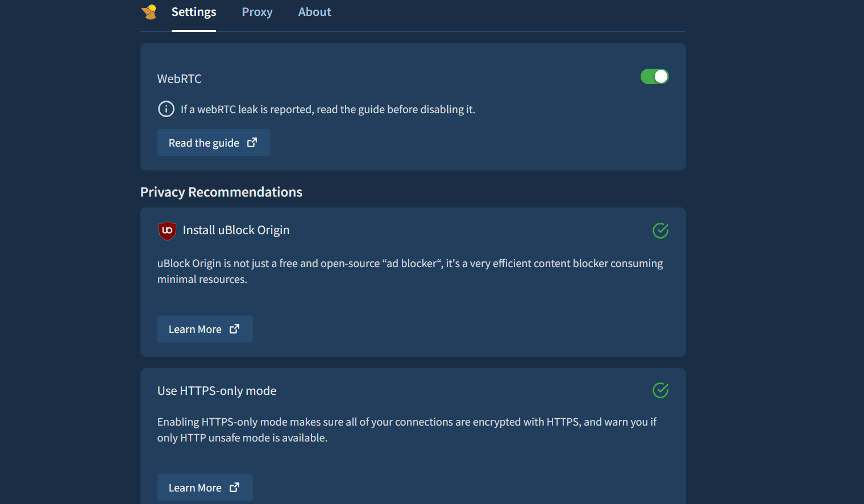Viewport: 864px width, 504px height.
Task: Select the Install uBlock Origin title
Action: point(236,230)
